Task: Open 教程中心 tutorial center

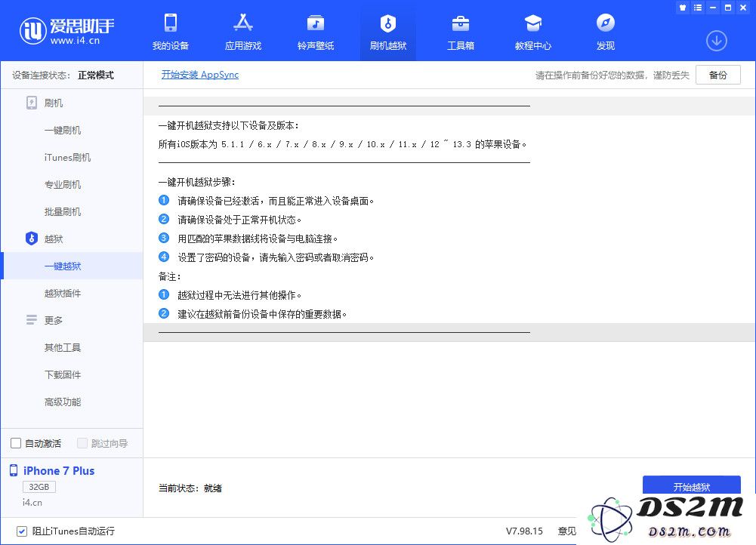Action: point(533,32)
